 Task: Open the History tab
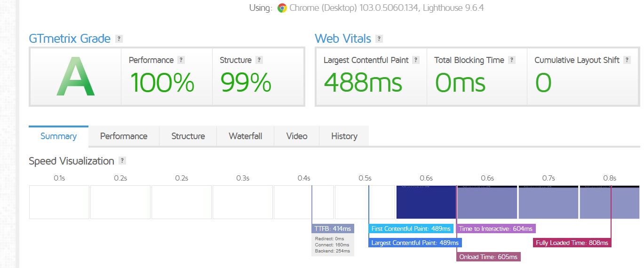(344, 136)
